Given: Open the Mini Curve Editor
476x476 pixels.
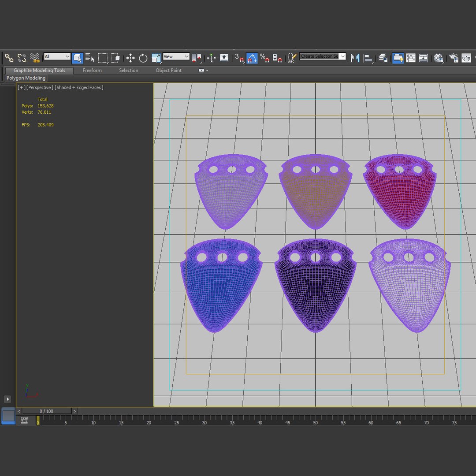Looking at the screenshot, I should coord(24,420).
